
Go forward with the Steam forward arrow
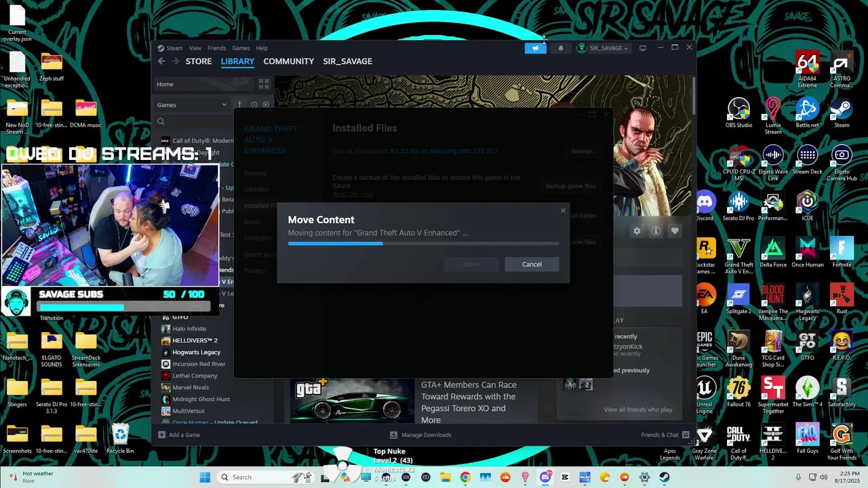point(175,61)
